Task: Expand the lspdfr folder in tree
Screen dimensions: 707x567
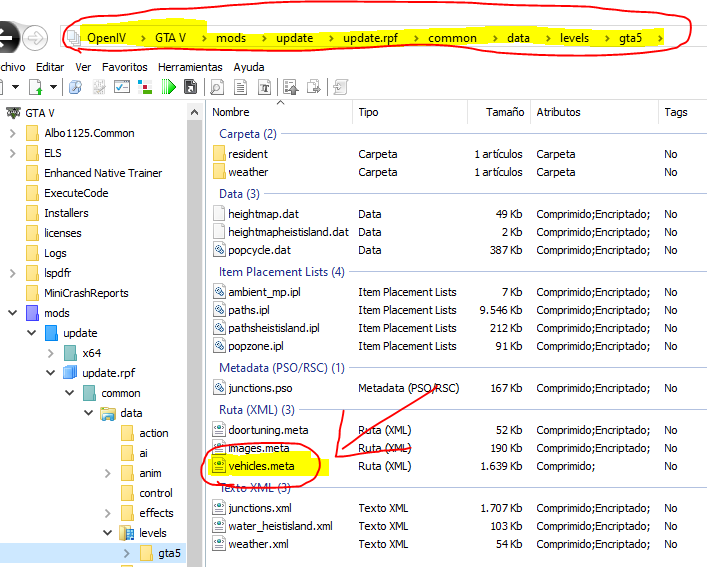Action: (13, 273)
